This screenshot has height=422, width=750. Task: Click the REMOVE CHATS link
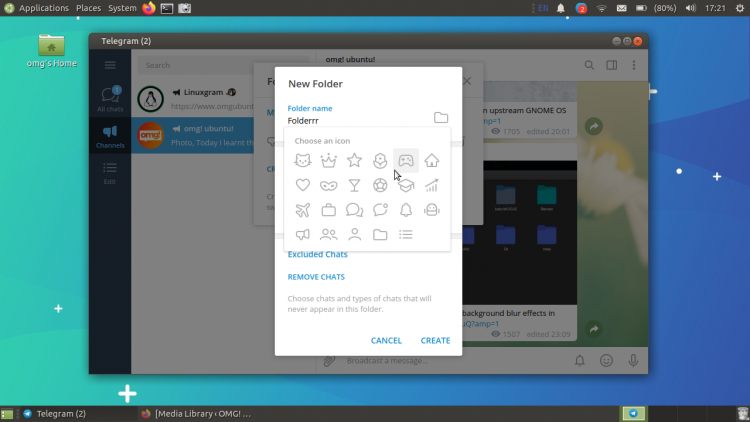[316, 277]
